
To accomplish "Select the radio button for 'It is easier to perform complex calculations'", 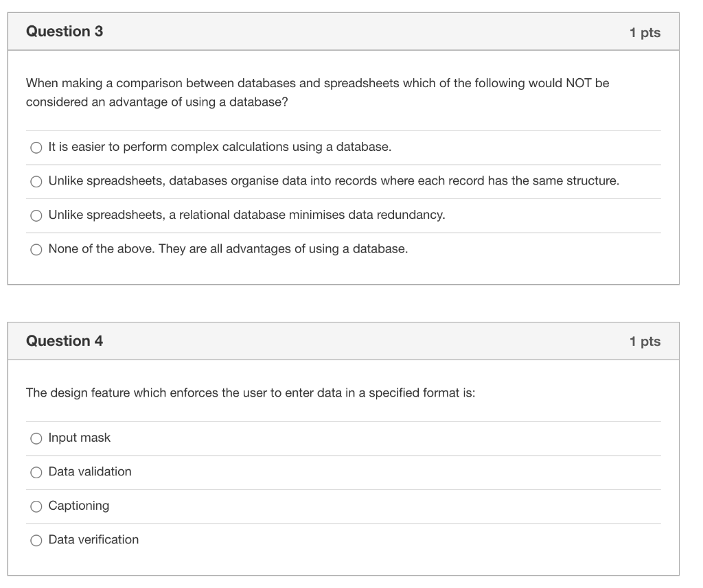I will tap(36, 148).
